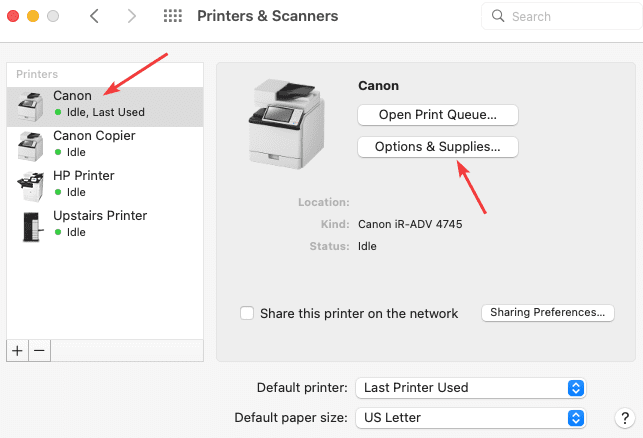Show all preferences grid icon
The height and width of the screenshot is (438, 643).
[x=172, y=17]
